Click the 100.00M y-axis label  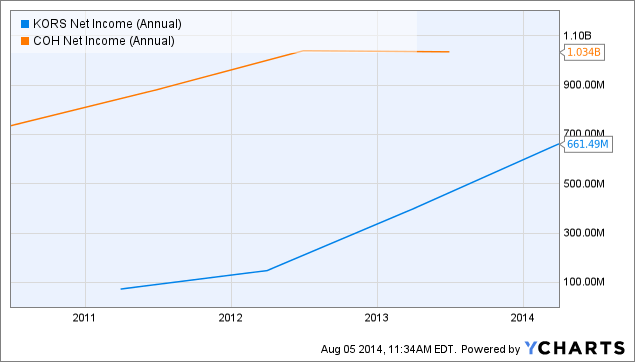coord(584,282)
